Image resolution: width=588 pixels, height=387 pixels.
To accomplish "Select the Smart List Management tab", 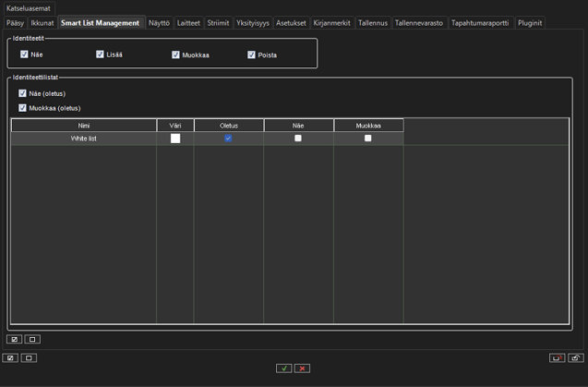I will pyautogui.click(x=100, y=23).
